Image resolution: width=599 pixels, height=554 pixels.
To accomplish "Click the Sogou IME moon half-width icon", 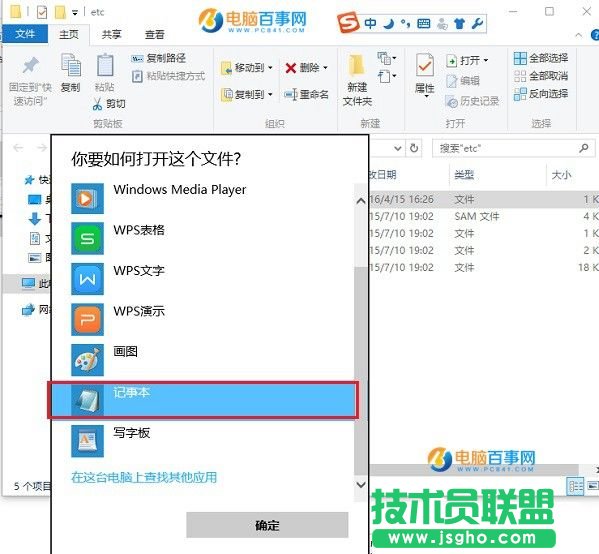I will [x=389, y=24].
